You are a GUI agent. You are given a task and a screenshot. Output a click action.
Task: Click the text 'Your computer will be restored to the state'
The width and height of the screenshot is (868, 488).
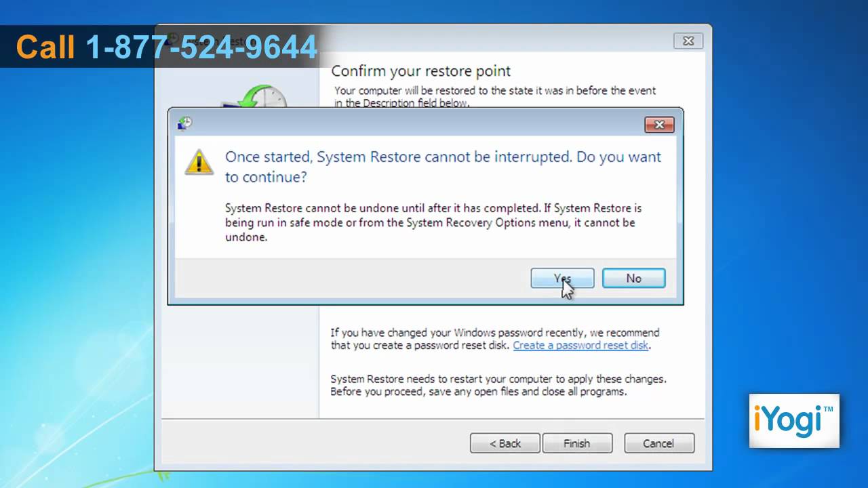click(x=495, y=96)
